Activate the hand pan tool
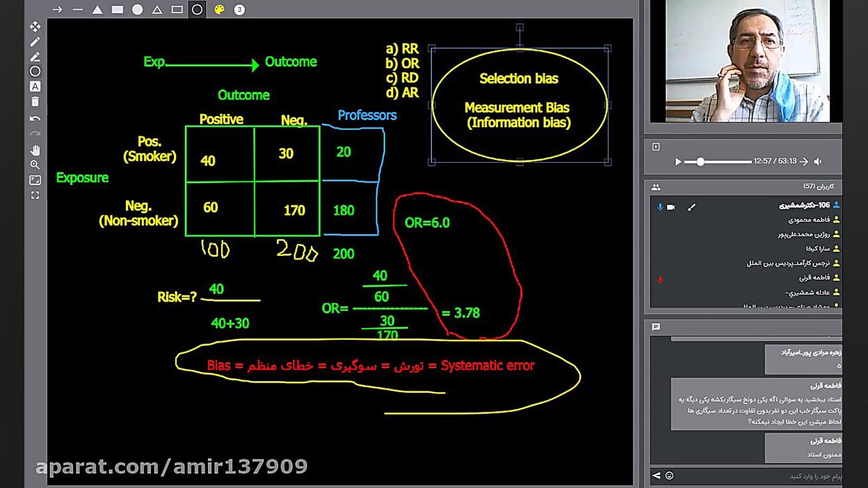Screen dimensions: 868x488 click(x=35, y=150)
